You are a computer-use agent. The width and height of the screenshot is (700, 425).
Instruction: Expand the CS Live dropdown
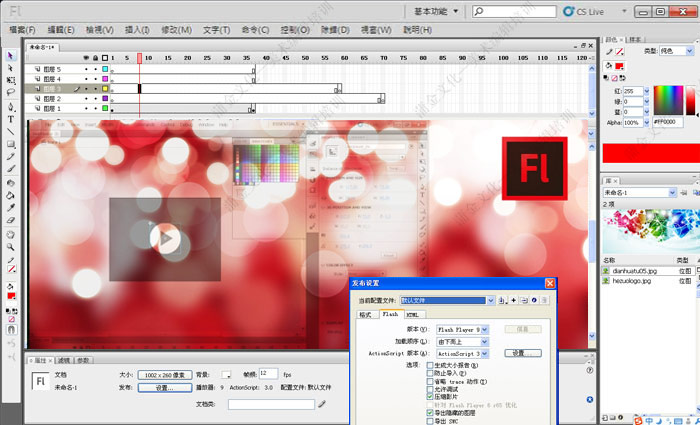[x=624, y=12]
